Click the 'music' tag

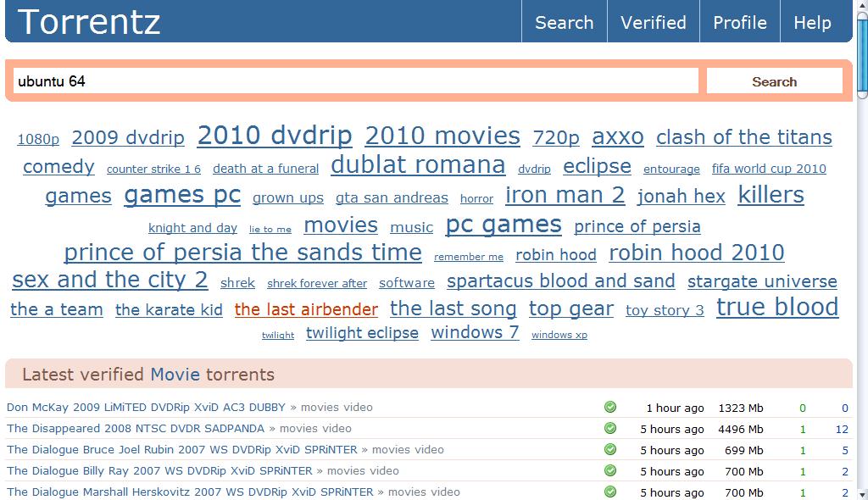click(411, 227)
